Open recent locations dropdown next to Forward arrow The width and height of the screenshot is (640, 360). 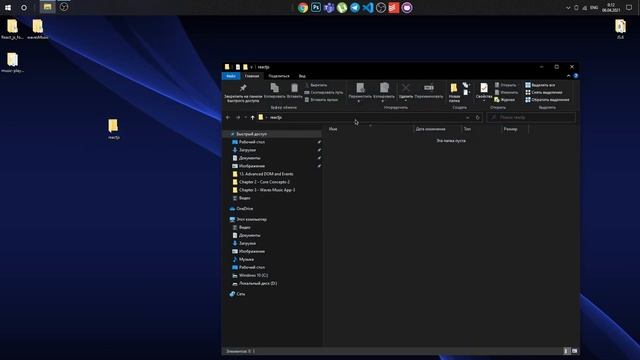click(x=246, y=118)
